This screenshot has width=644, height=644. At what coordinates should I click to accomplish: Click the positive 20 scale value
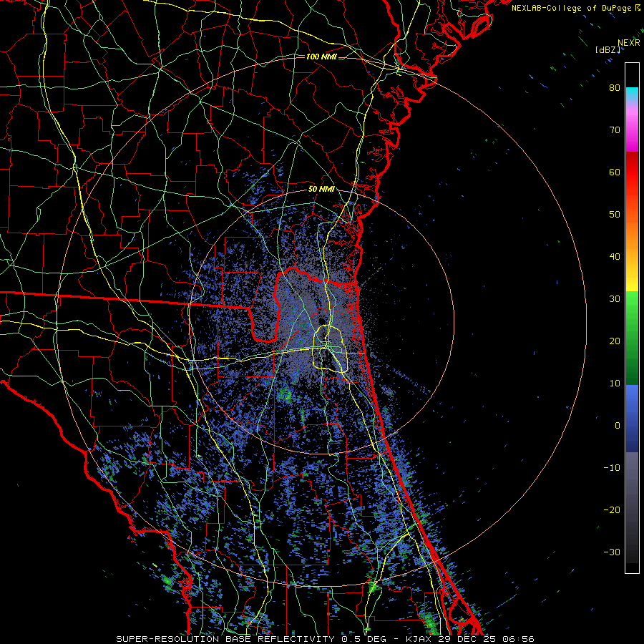(x=615, y=341)
